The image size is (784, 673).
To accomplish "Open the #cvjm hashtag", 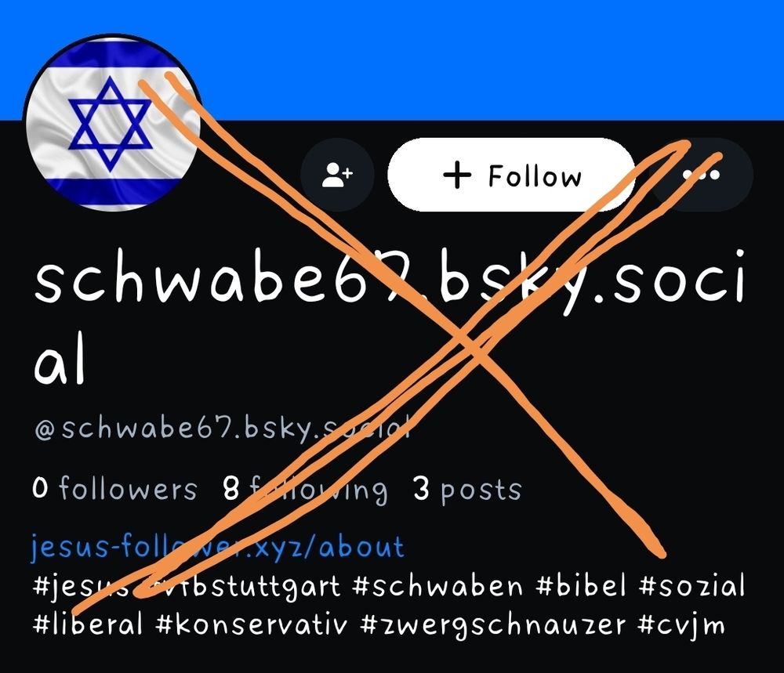I will pyautogui.click(x=681, y=625).
